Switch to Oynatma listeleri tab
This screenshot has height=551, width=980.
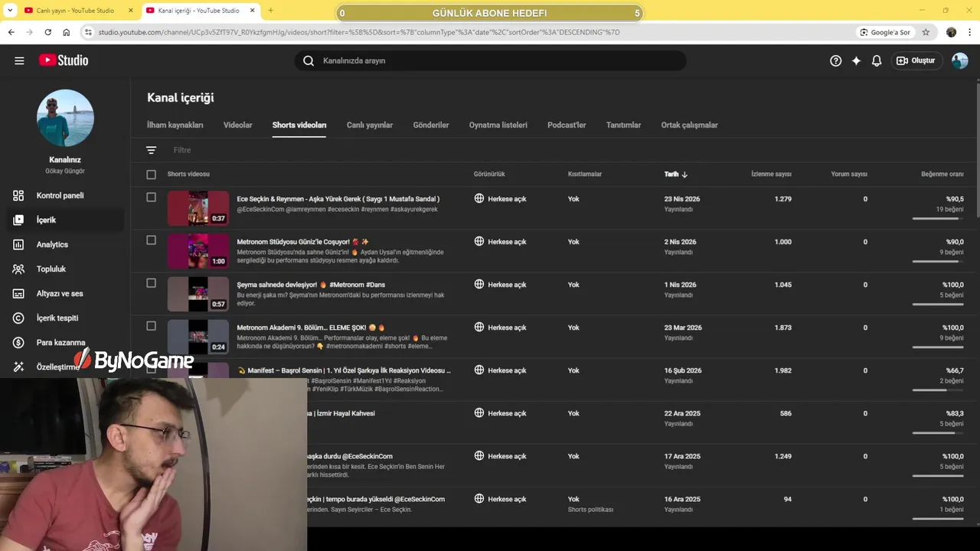[498, 125]
